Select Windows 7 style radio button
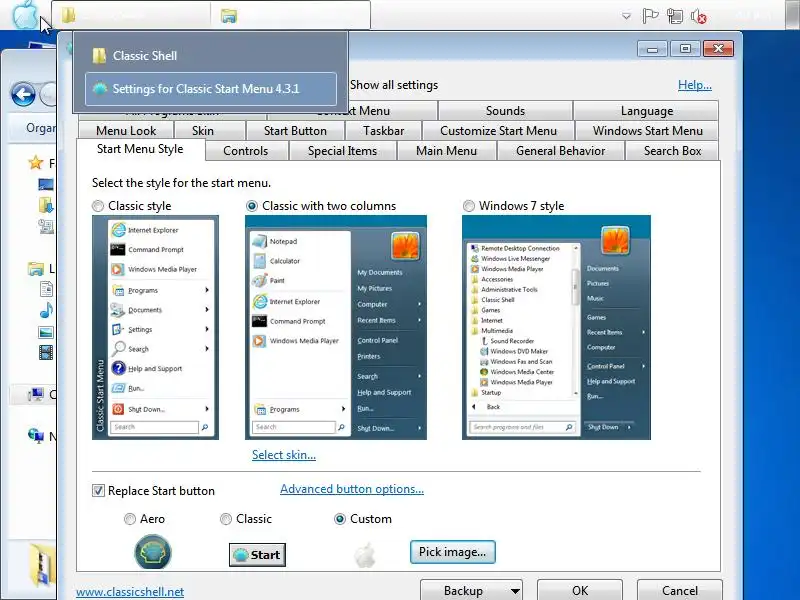 pyautogui.click(x=468, y=206)
